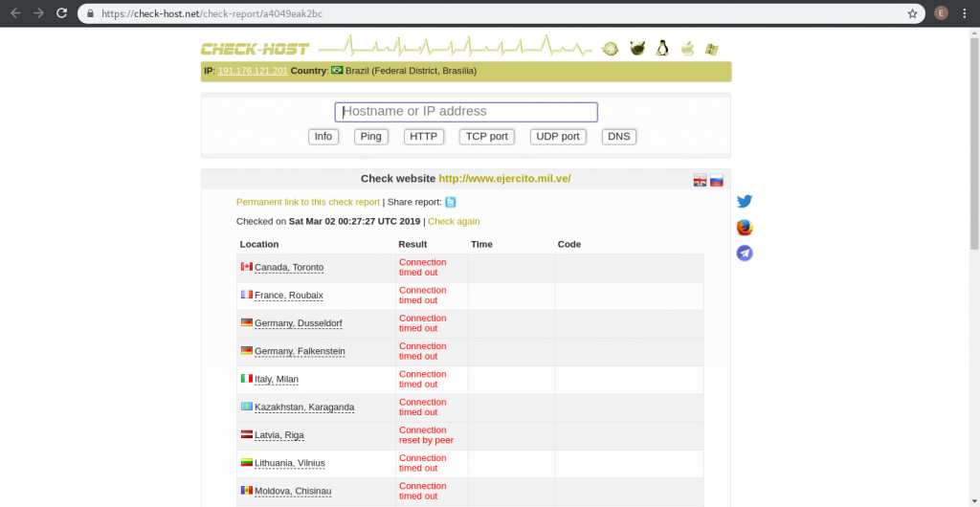Click the Windows flag icon in header
Image resolution: width=980 pixels, height=507 pixels.
click(712, 49)
